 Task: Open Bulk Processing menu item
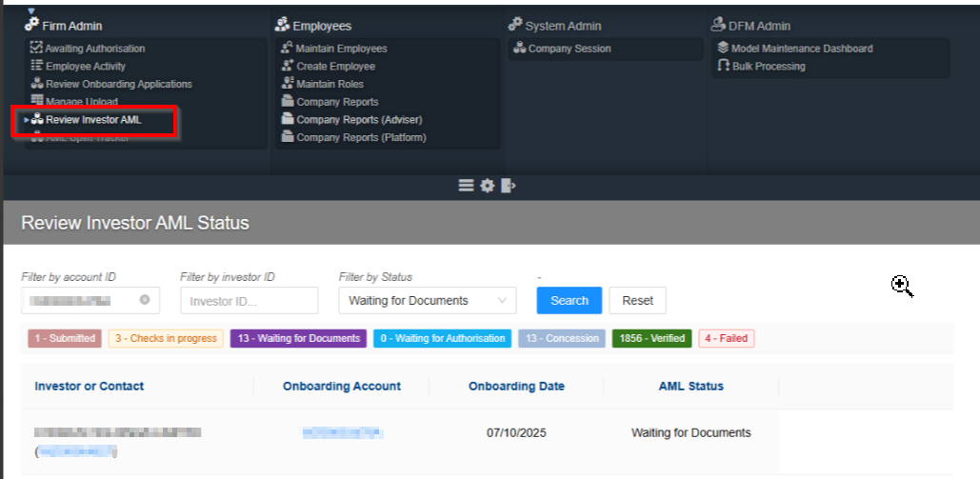pos(769,66)
